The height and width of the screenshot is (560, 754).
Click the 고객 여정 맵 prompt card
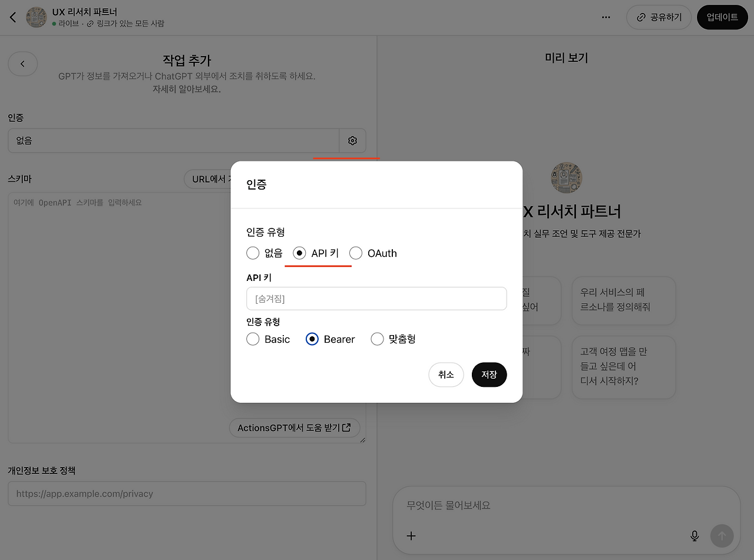pos(624,367)
